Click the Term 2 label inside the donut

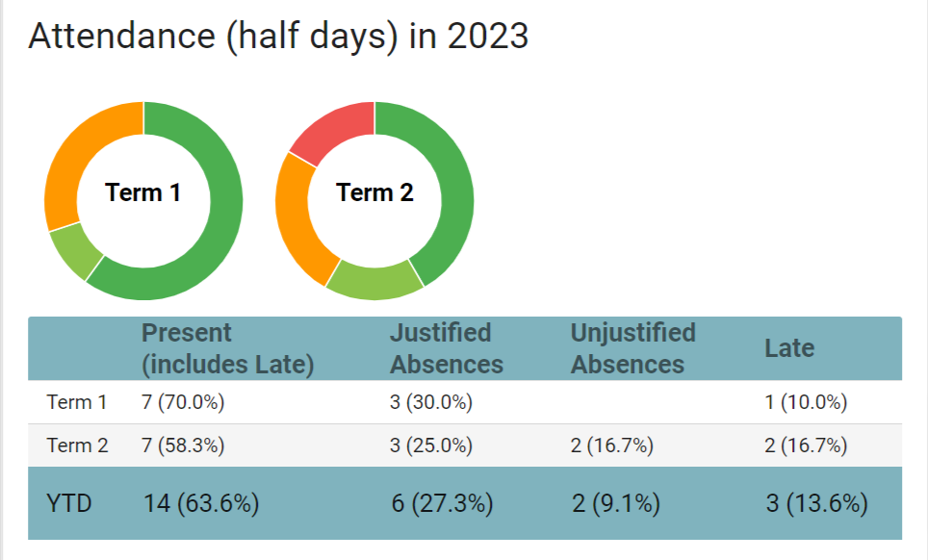pos(374,192)
